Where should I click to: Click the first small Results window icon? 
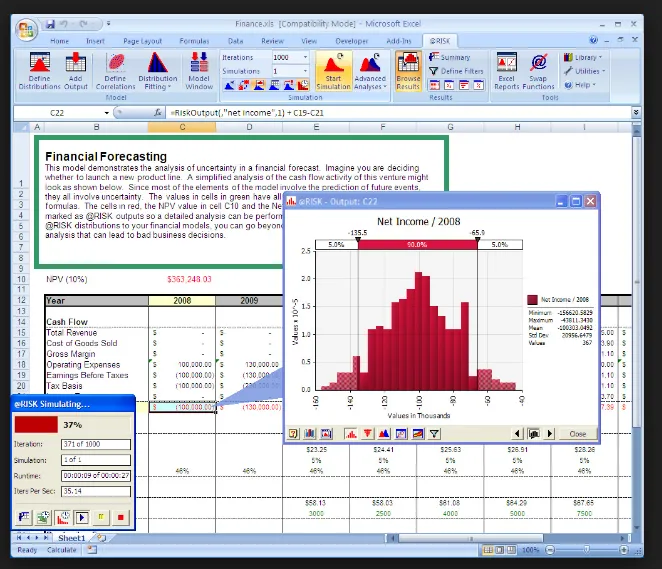434,86
